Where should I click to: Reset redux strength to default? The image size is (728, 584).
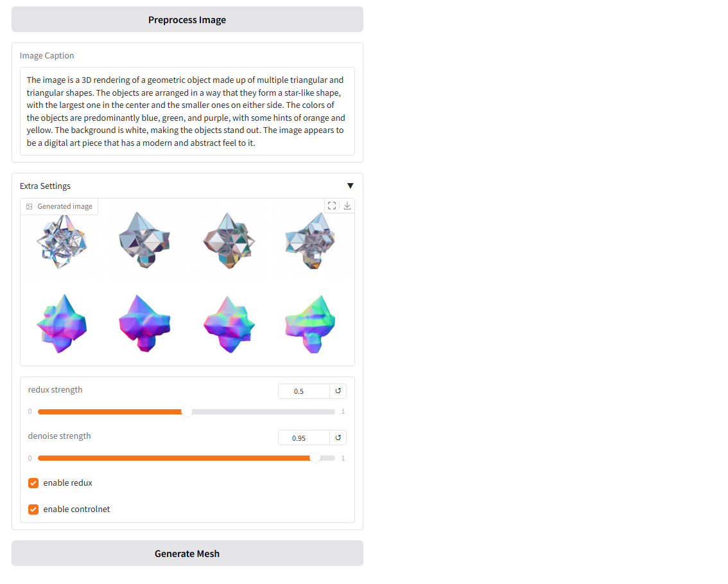tap(338, 391)
